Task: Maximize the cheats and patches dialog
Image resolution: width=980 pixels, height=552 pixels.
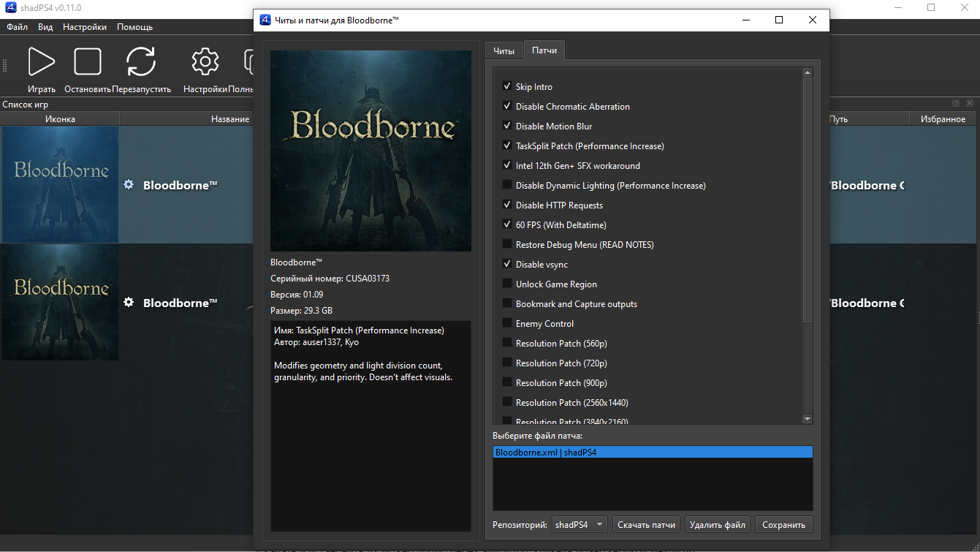Action: click(x=779, y=20)
